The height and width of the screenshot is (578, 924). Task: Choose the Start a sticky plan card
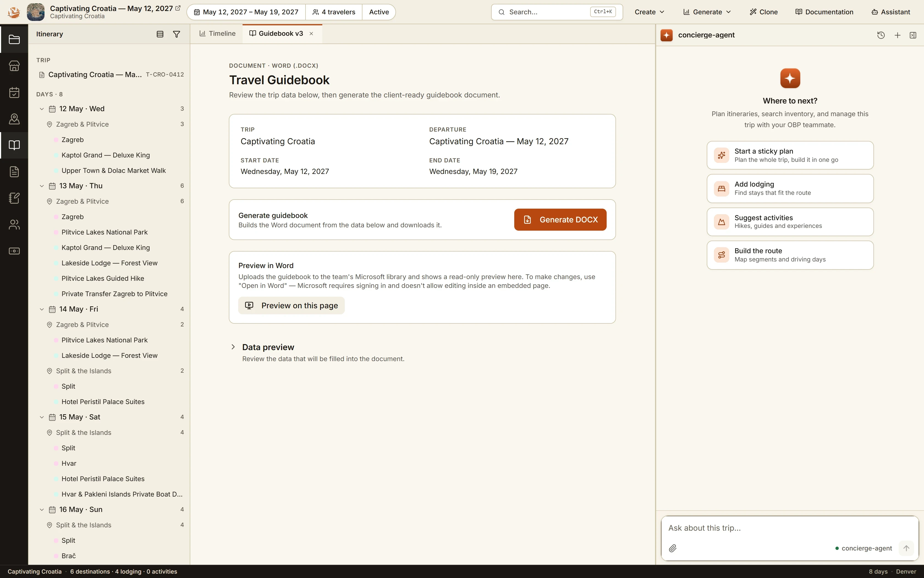click(x=790, y=155)
